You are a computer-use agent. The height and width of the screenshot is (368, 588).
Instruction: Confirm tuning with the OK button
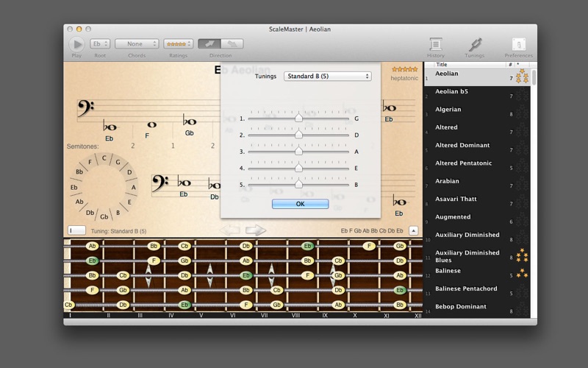(x=301, y=204)
